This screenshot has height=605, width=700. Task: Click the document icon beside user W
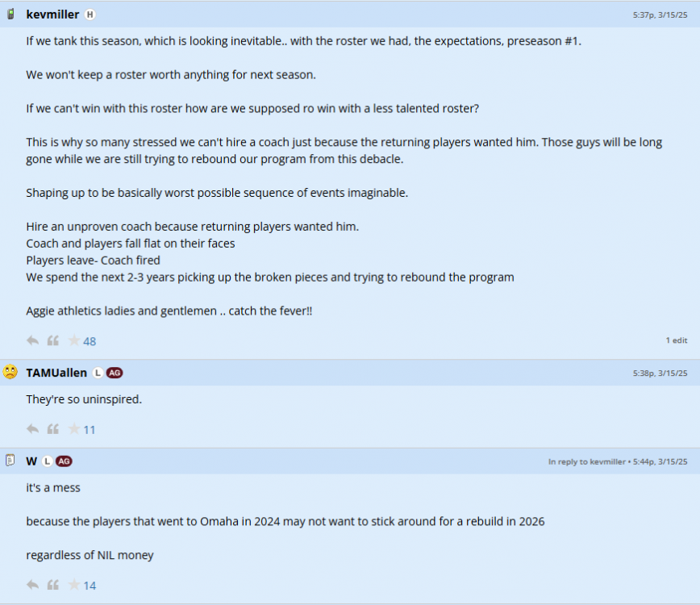10,461
